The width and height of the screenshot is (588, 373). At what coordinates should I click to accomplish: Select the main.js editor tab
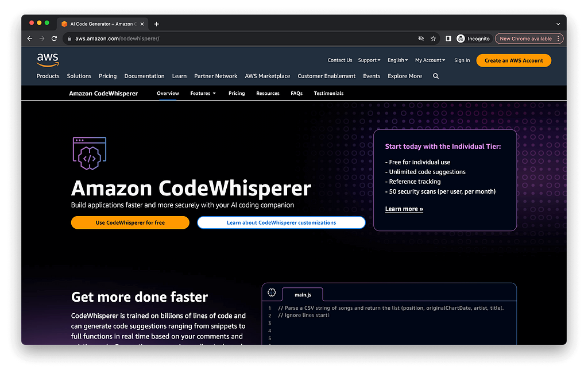pos(303,295)
